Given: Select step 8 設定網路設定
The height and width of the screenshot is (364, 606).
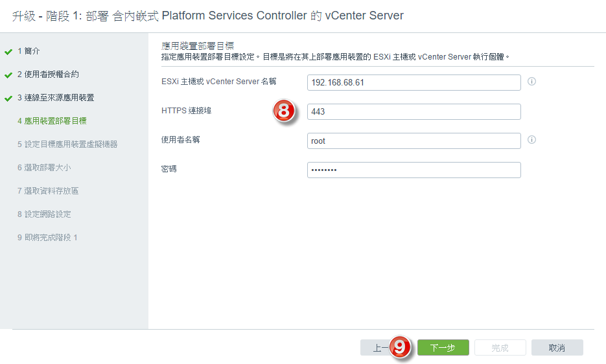Looking at the screenshot, I should (x=44, y=214).
